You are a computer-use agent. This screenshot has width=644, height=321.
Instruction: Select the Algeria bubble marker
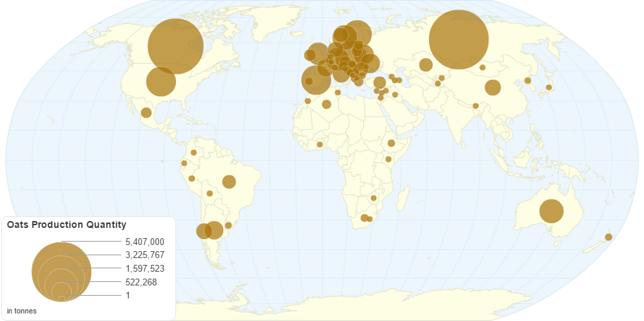point(327,104)
